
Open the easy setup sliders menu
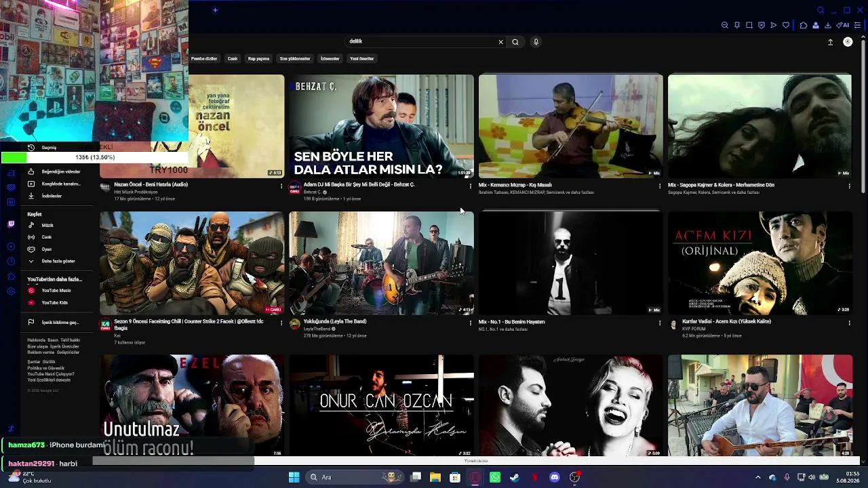click(x=858, y=25)
